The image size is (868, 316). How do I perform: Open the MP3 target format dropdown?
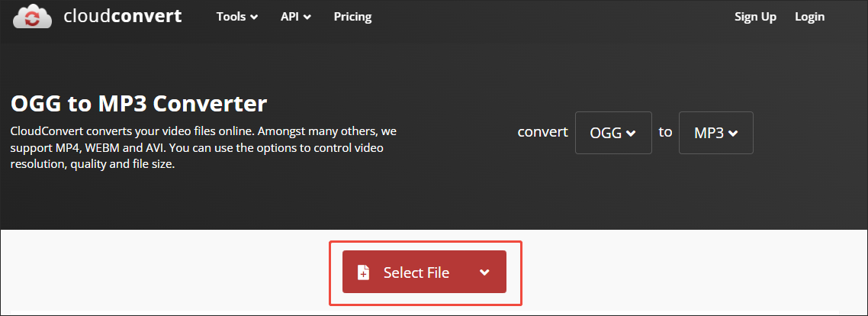point(715,133)
